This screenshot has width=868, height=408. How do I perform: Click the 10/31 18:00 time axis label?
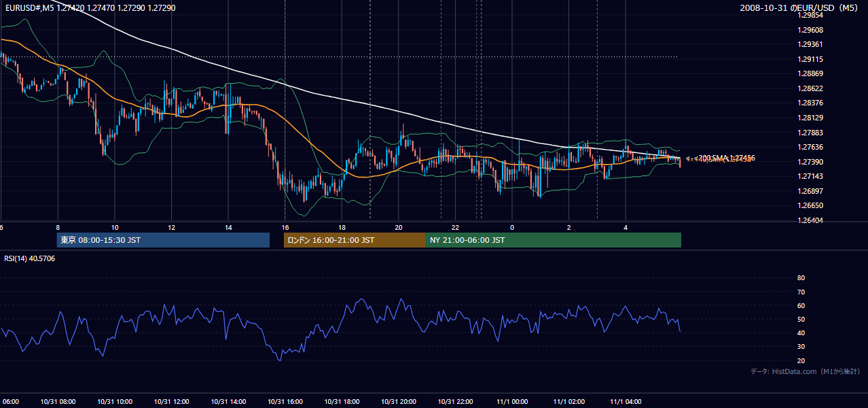click(342, 401)
